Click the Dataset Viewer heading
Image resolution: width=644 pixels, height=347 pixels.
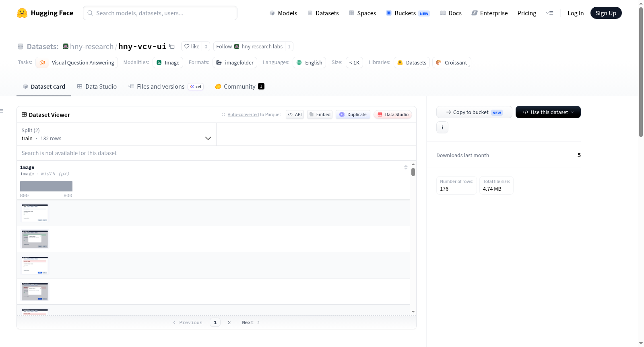pyautogui.click(x=50, y=115)
